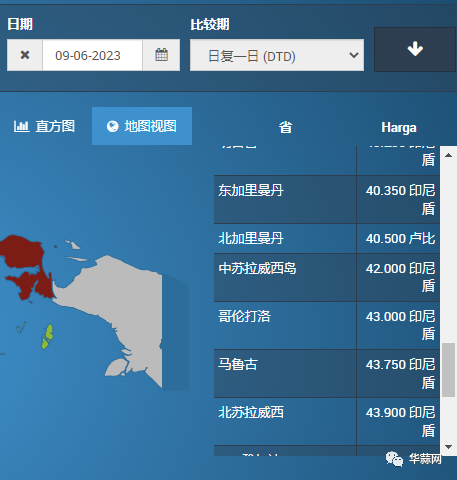Image resolution: width=457 pixels, height=480 pixels.
Task: Select the 马鲁古 province row
Action: (327, 373)
